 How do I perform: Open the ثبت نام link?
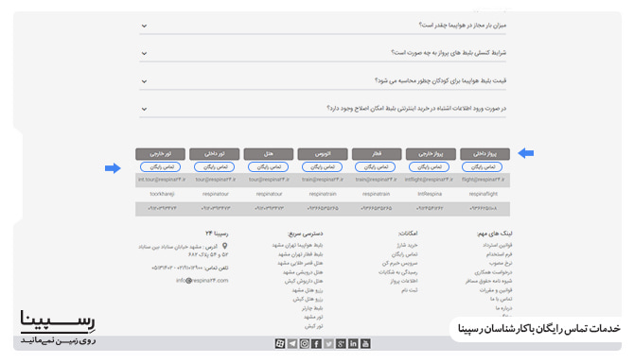410,290
